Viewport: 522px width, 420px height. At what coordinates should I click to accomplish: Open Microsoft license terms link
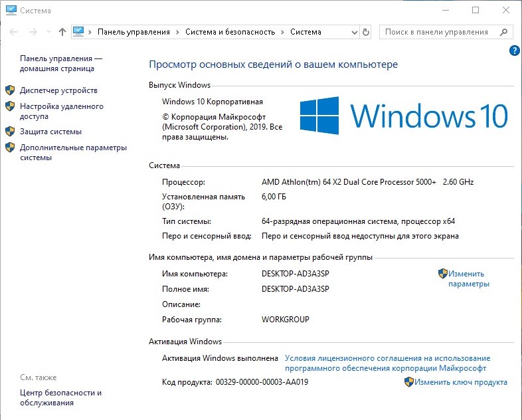(x=387, y=363)
